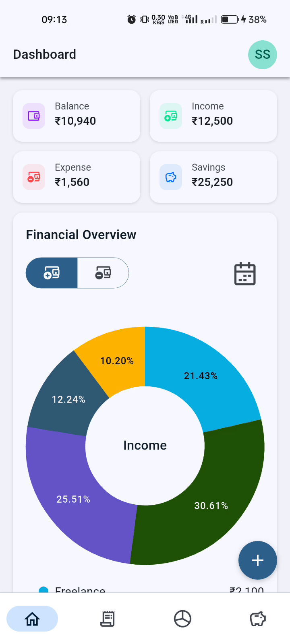
Task: Open the pie chart statistics tab
Action: (x=182, y=619)
